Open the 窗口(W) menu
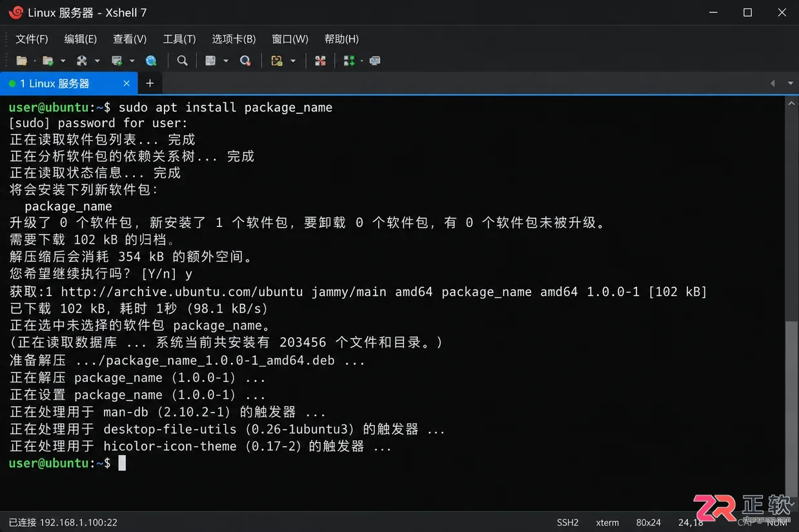Image resolution: width=799 pixels, height=532 pixels. click(290, 39)
